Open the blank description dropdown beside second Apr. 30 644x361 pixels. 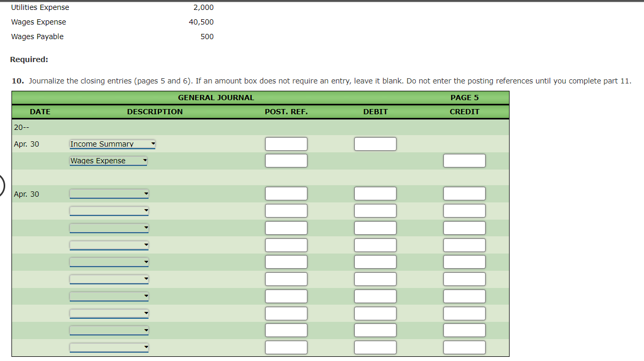click(x=109, y=194)
